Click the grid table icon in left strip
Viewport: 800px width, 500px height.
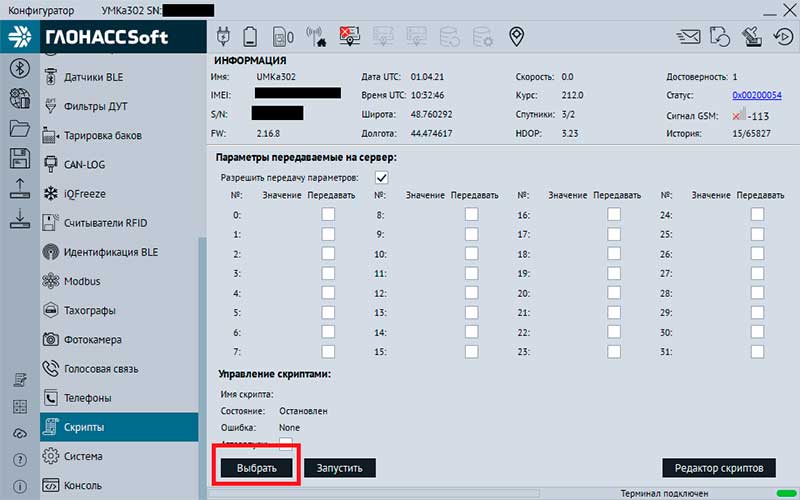20,407
